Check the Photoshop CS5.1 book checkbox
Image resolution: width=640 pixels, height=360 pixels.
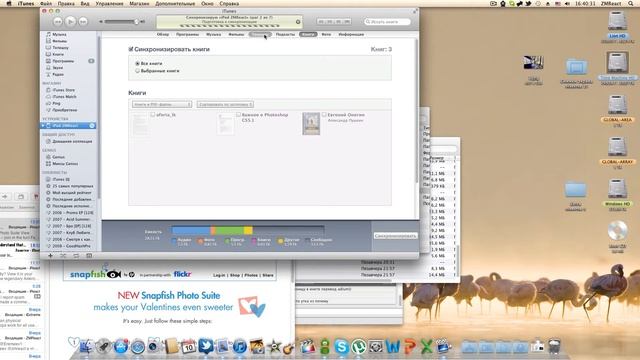click(238, 115)
